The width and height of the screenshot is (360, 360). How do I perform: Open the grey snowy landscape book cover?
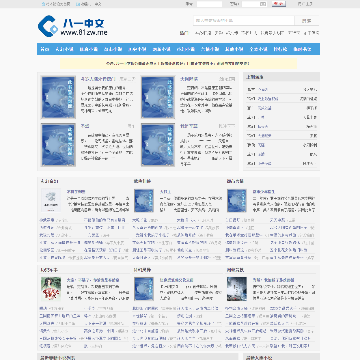[237, 289]
